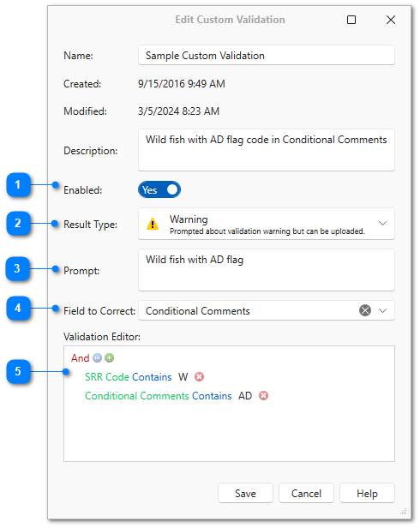
Task: Close the Edit Custom Validation dialog
Action: click(391, 20)
